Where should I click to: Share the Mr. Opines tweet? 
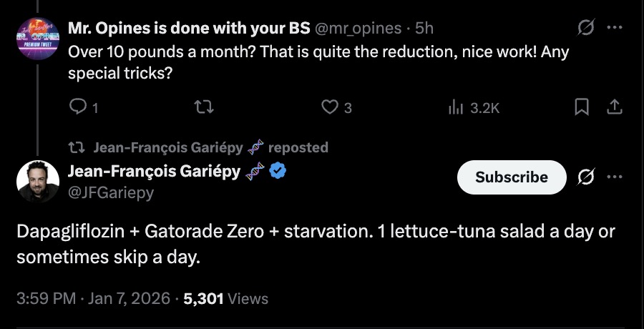click(614, 107)
